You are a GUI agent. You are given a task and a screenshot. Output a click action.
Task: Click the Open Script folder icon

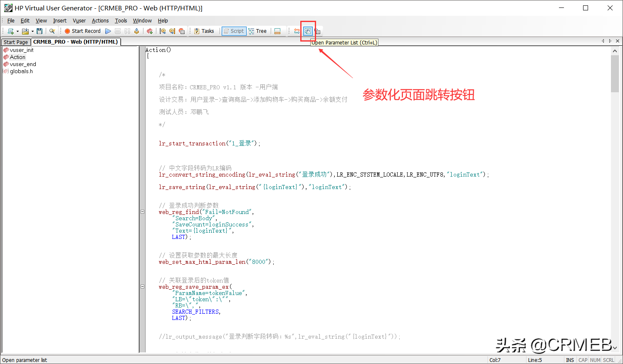point(25,31)
